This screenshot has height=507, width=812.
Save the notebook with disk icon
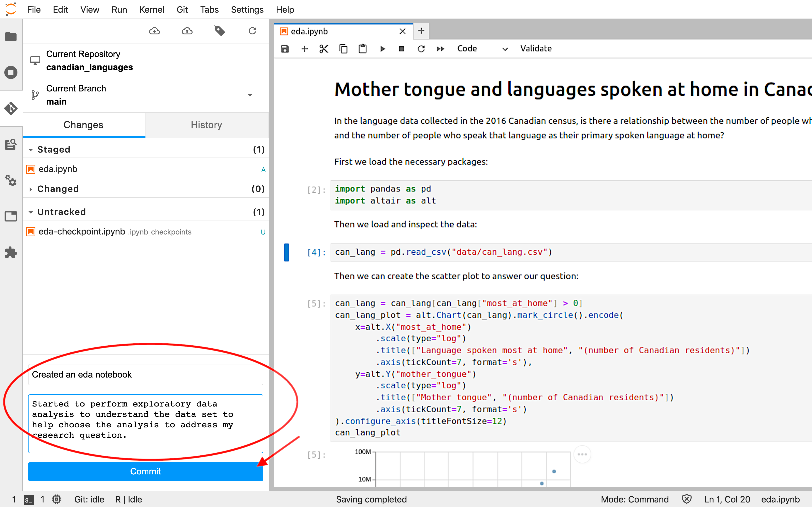(x=285, y=49)
